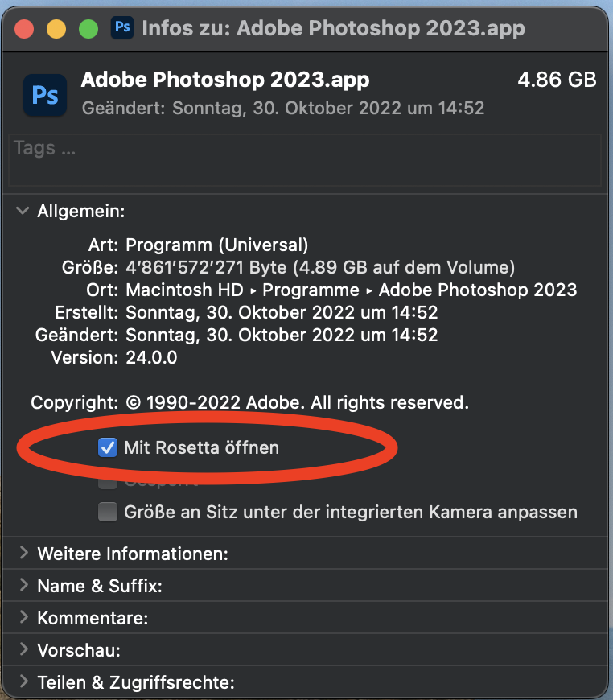The height and width of the screenshot is (700, 613).
Task: Click the 4.86 GB size label
Action: pos(557,80)
